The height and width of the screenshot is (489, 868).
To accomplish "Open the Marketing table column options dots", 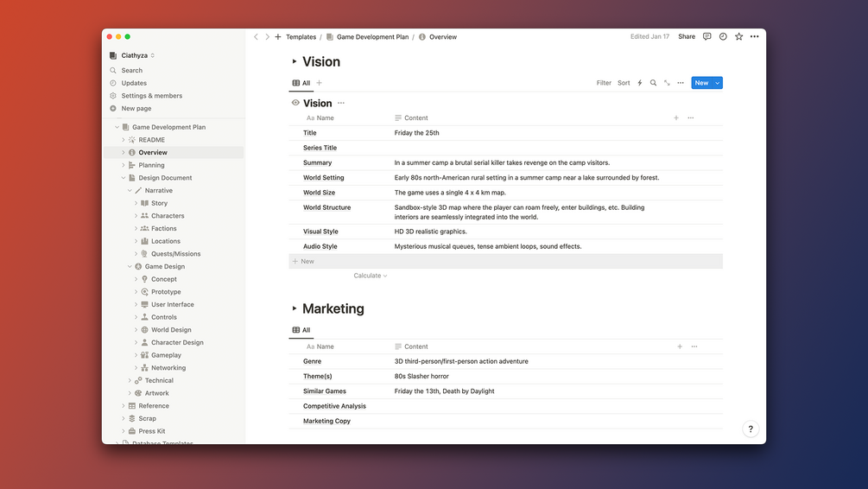I will click(x=694, y=346).
